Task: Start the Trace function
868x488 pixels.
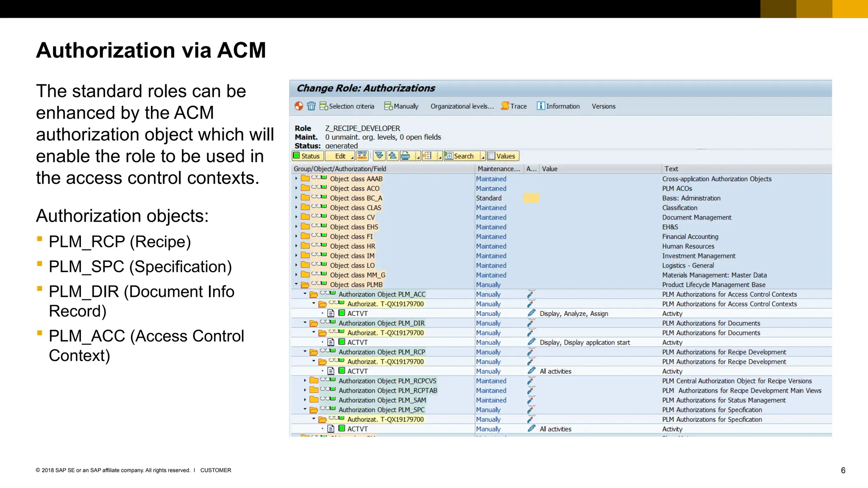Action: click(514, 106)
